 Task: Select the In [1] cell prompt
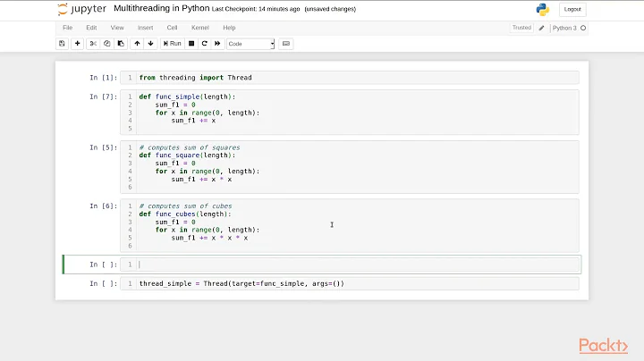coord(104,78)
